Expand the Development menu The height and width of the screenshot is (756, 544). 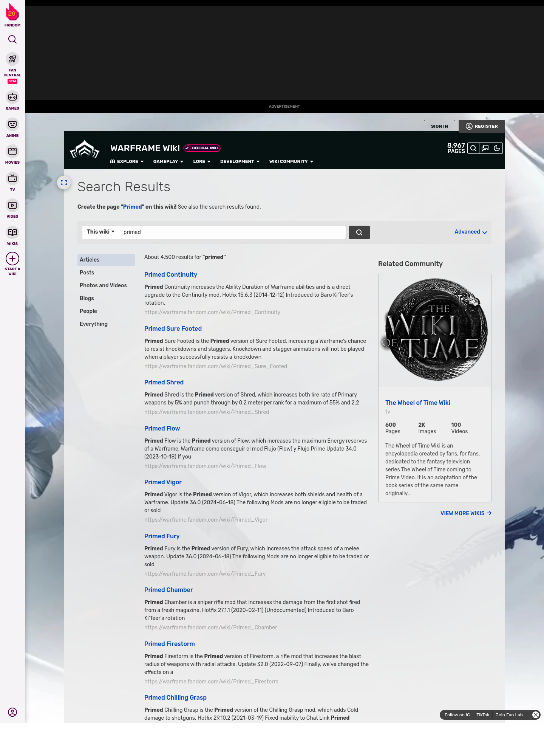tap(240, 161)
